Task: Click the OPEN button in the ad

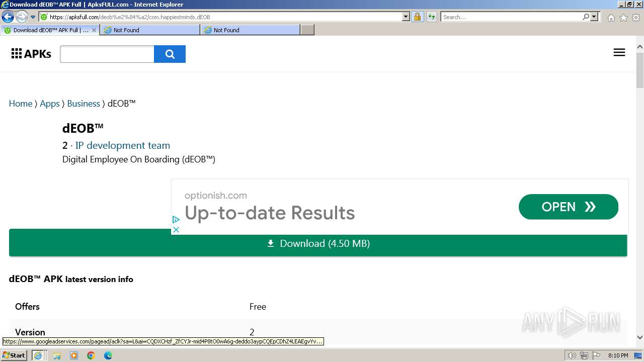Action: click(569, 207)
